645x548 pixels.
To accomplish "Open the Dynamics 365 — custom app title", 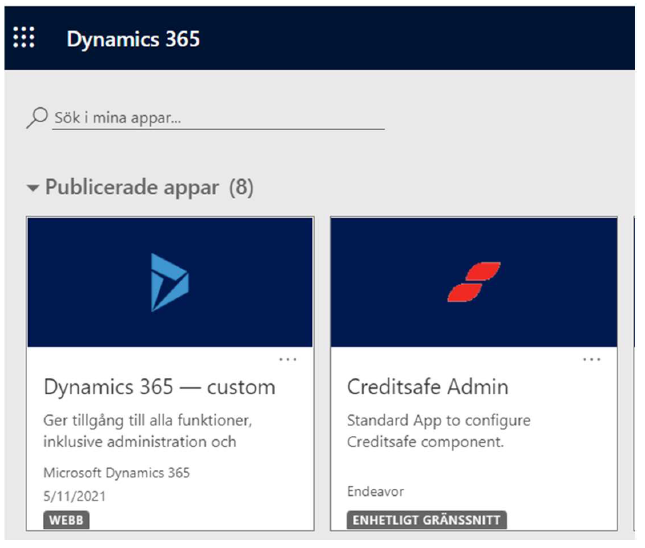I will [x=159, y=387].
